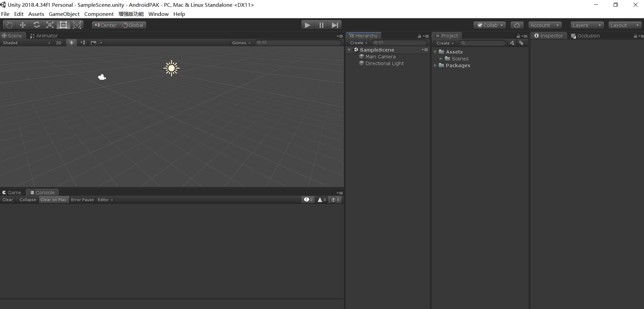Toggle 2D scene view mode
Screen dimensions: 644x309
coord(59,43)
